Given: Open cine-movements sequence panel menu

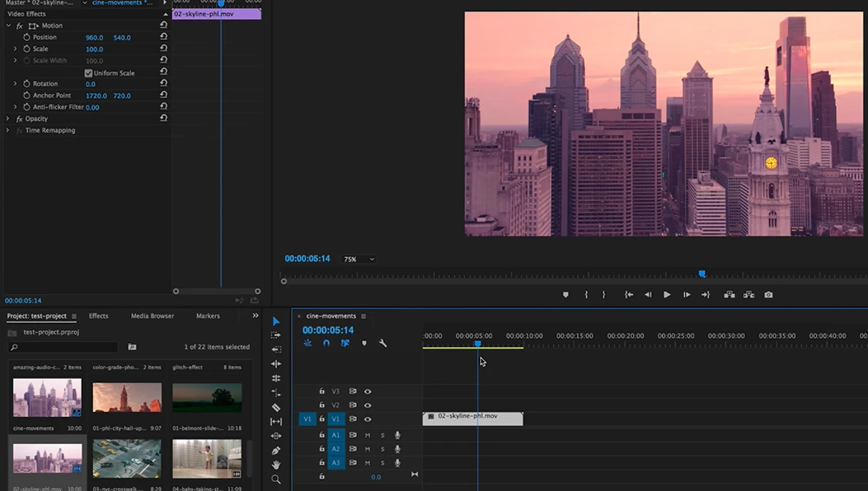Looking at the screenshot, I should [364, 316].
